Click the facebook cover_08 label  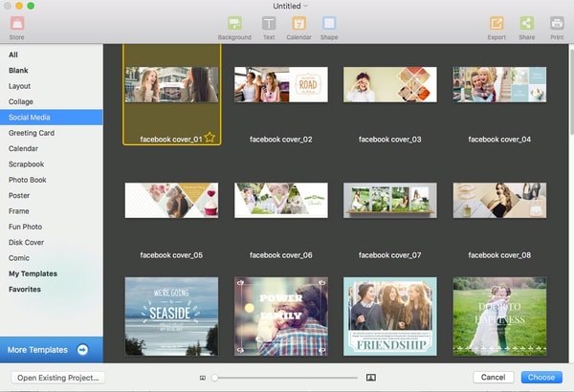pos(499,255)
